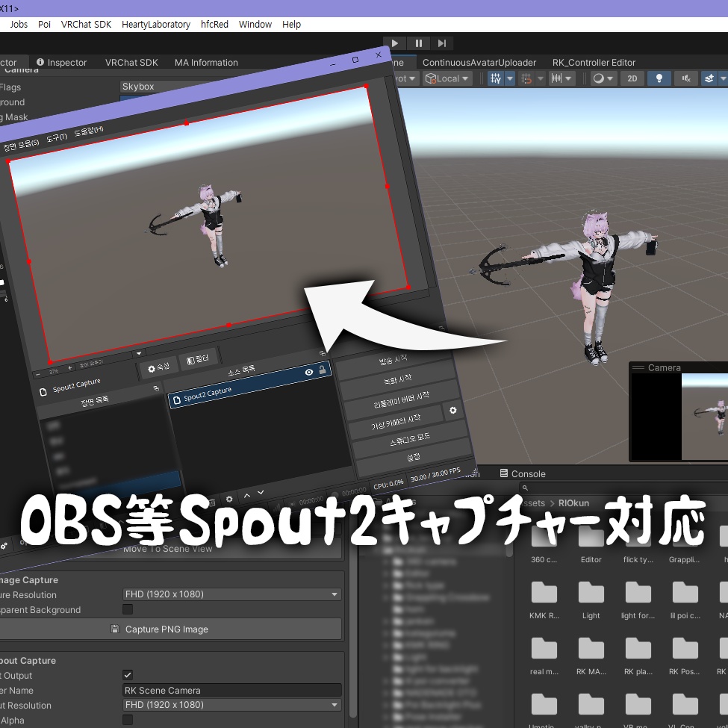
Task: Click OBS 설정 settings button
Action: pos(413,457)
